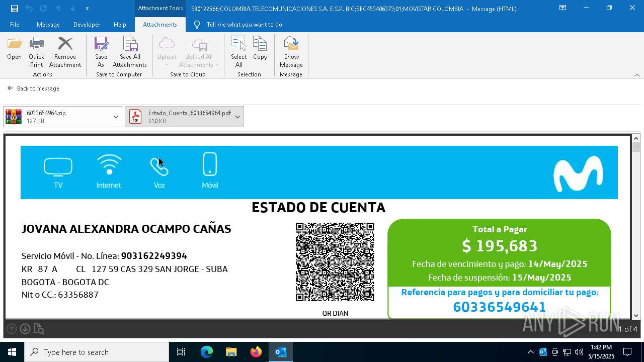644x362 pixels.
Task: Open dropdown for 6033654964.zip attachment
Action: click(x=116, y=117)
